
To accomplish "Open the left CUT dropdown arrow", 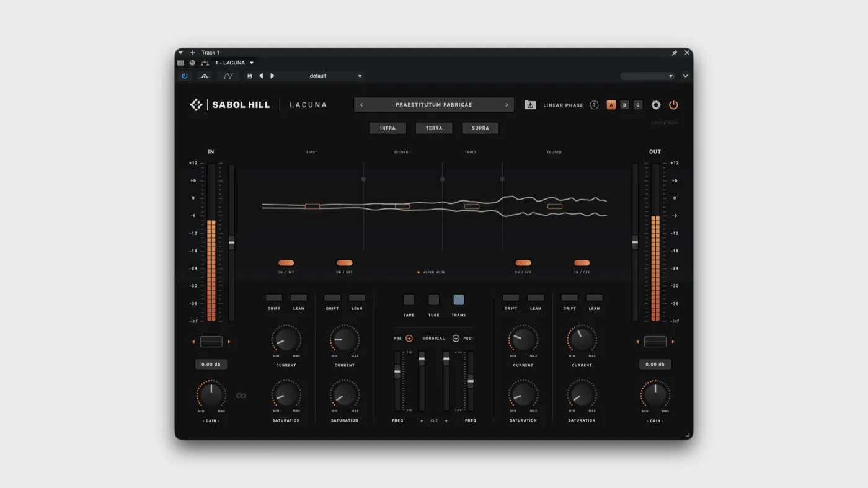I will [x=422, y=421].
